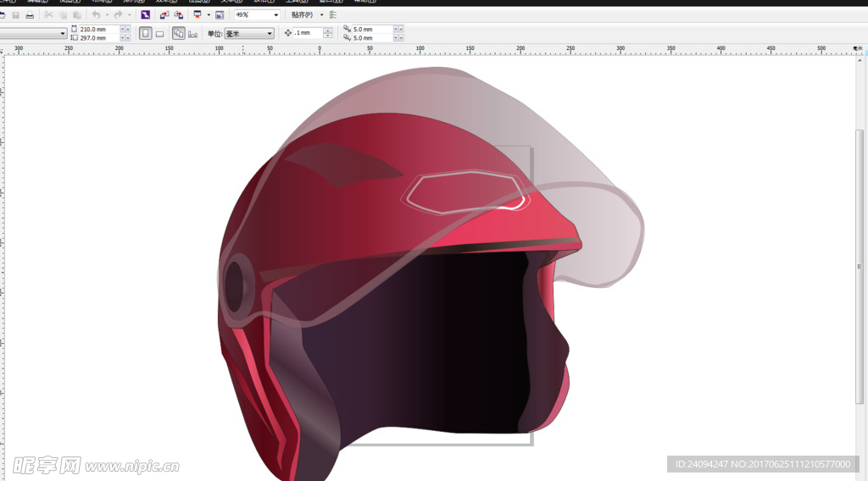Click the Import icon
The width and height of the screenshot is (868, 481).
point(164,15)
